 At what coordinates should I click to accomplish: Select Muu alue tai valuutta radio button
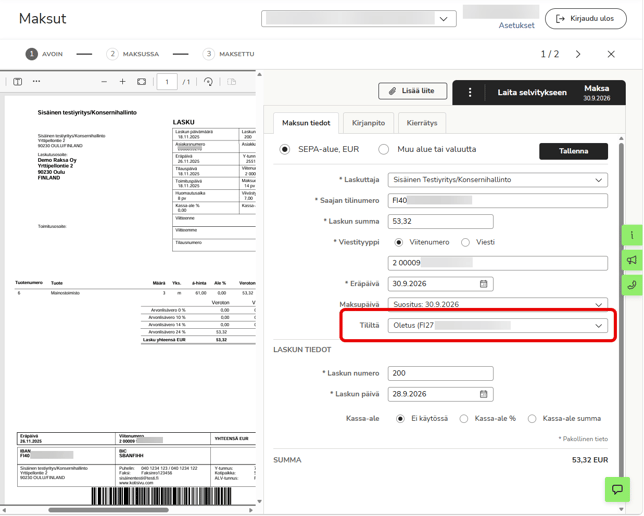pos(384,150)
